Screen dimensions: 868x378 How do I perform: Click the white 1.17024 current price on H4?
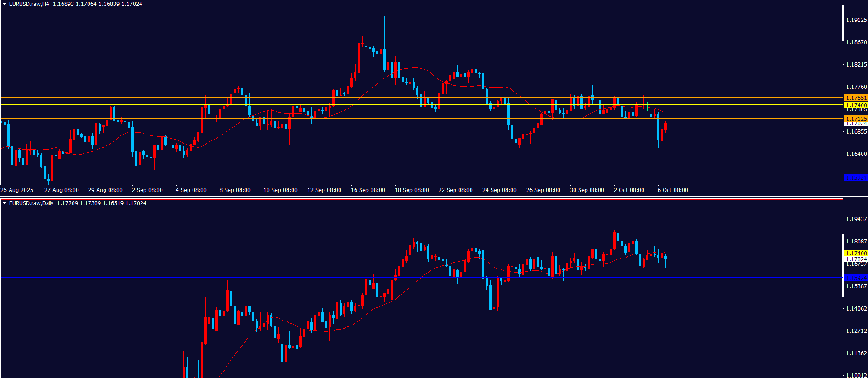point(856,124)
